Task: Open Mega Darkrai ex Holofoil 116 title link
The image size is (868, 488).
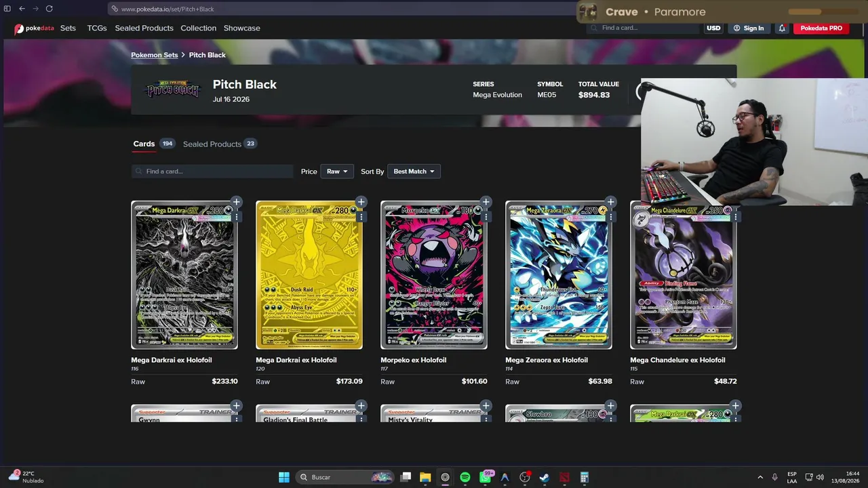Action: (x=172, y=360)
